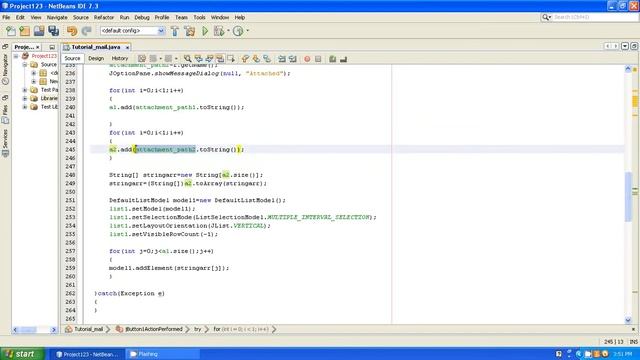
Task: Click the Last Edit icon in the editor toolbar
Action: pyautogui.click(x=142, y=59)
